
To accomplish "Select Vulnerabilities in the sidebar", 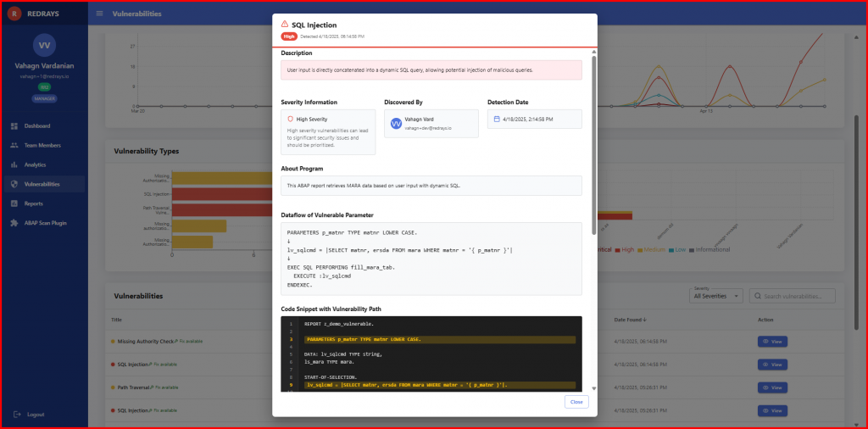I will [x=44, y=184].
